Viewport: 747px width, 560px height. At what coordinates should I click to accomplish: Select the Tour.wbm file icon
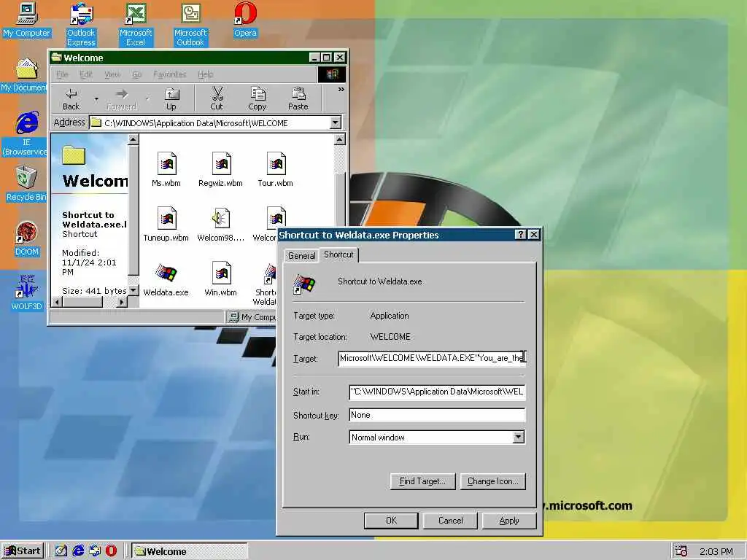pyautogui.click(x=275, y=169)
